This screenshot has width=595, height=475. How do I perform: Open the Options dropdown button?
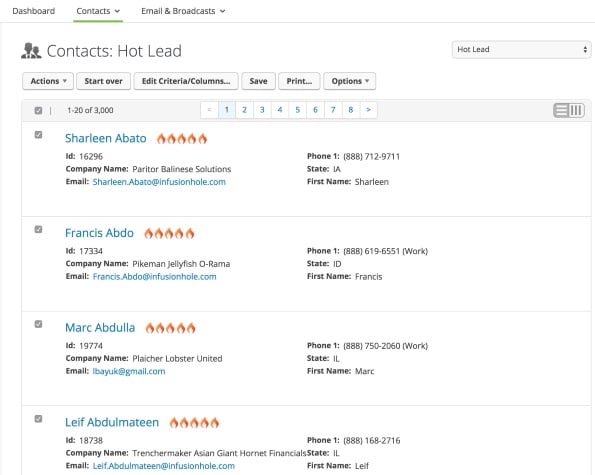[x=349, y=81]
